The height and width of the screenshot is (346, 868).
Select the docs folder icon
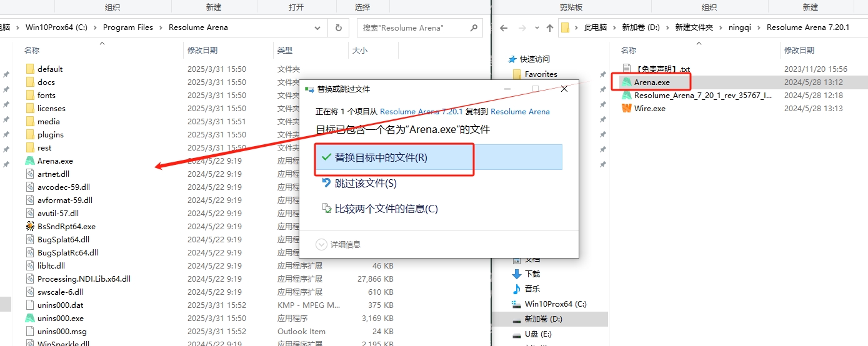pos(30,82)
